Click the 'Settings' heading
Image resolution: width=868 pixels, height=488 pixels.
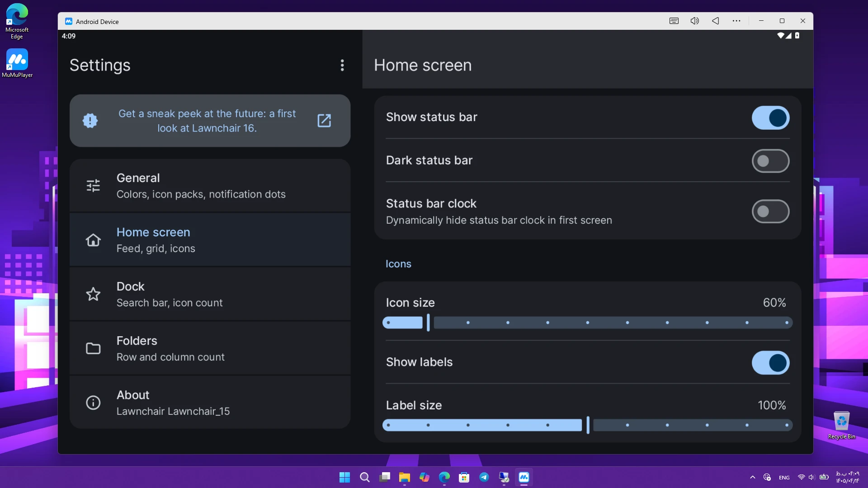(x=100, y=66)
